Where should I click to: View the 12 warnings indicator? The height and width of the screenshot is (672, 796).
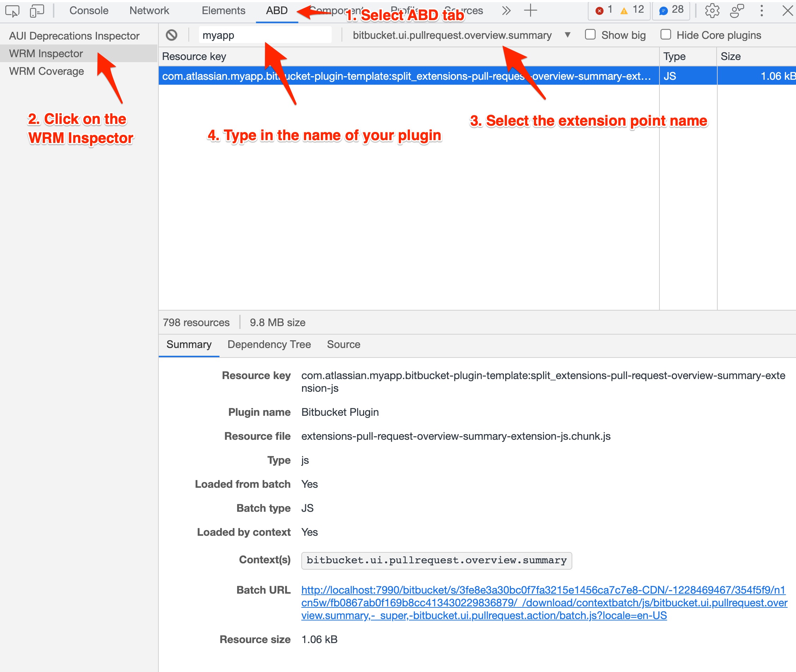coord(628,10)
